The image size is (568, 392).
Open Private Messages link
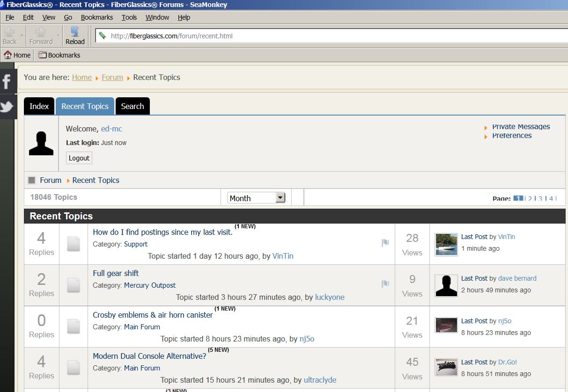click(521, 126)
